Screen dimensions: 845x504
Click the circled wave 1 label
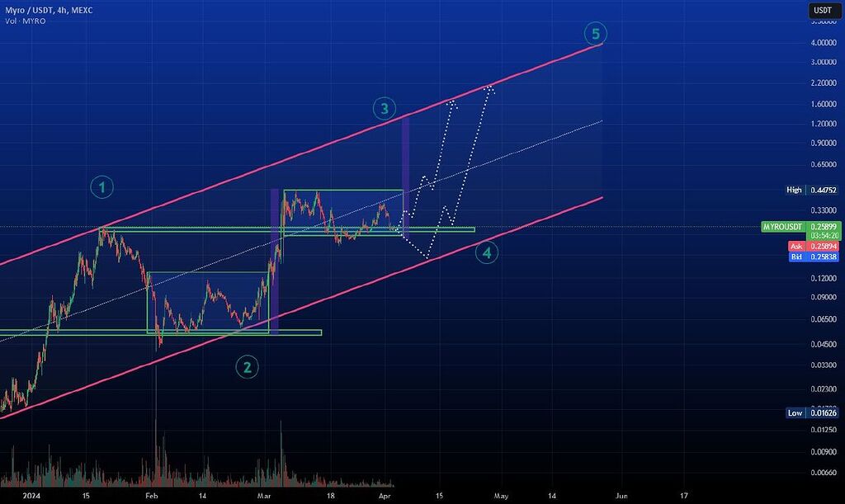[x=101, y=189]
